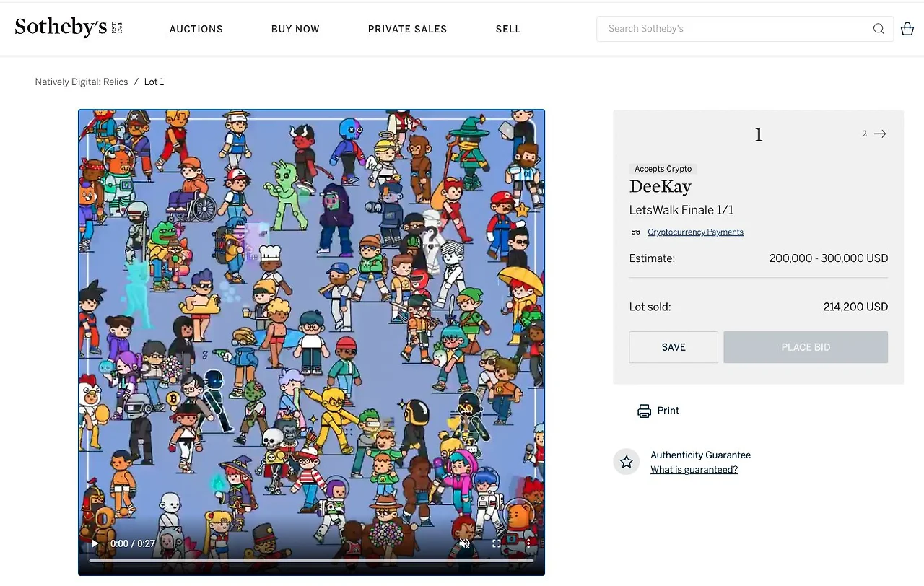Open What is guaranteed? link
Image resolution: width=924 pixels, height=586 pixels.
click(694, 470)
